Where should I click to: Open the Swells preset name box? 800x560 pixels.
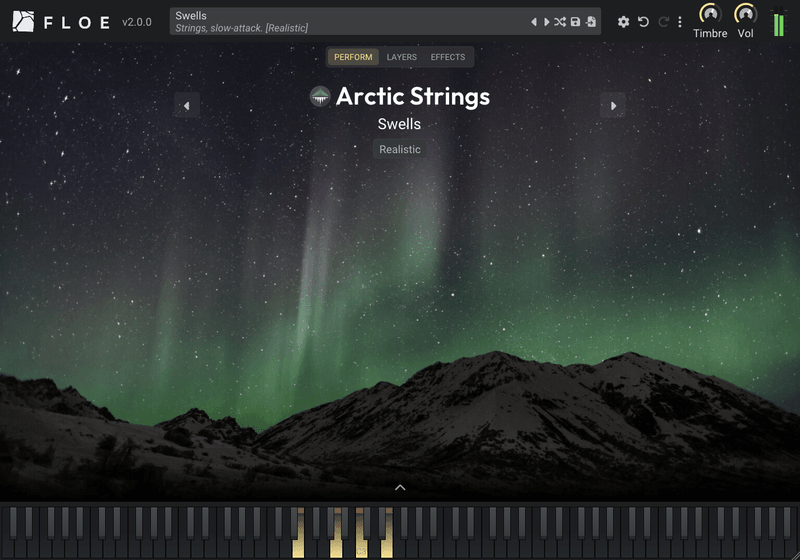pos(385,21)
